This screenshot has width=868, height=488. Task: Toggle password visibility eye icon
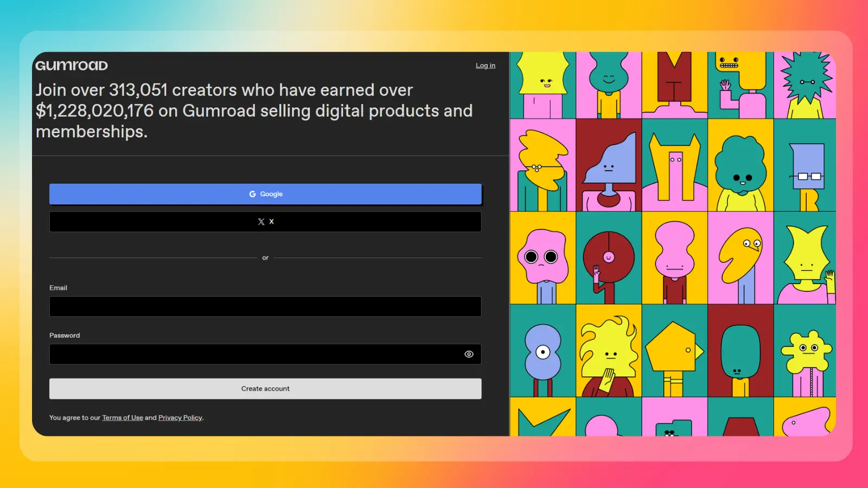[x=469, y=354]
